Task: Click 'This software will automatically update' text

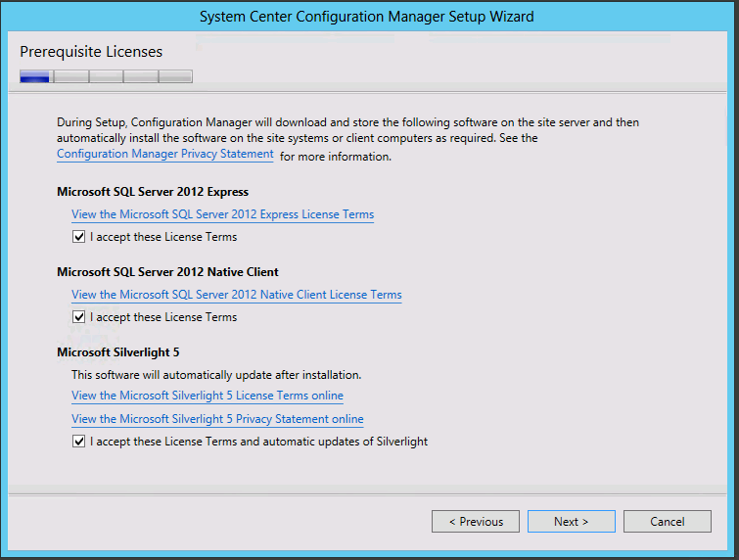Action: [216, 375]
